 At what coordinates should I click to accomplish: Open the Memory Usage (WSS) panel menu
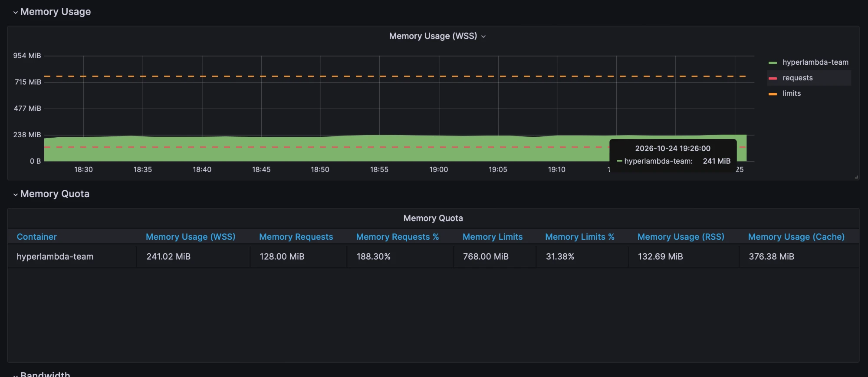coord(437,36)
